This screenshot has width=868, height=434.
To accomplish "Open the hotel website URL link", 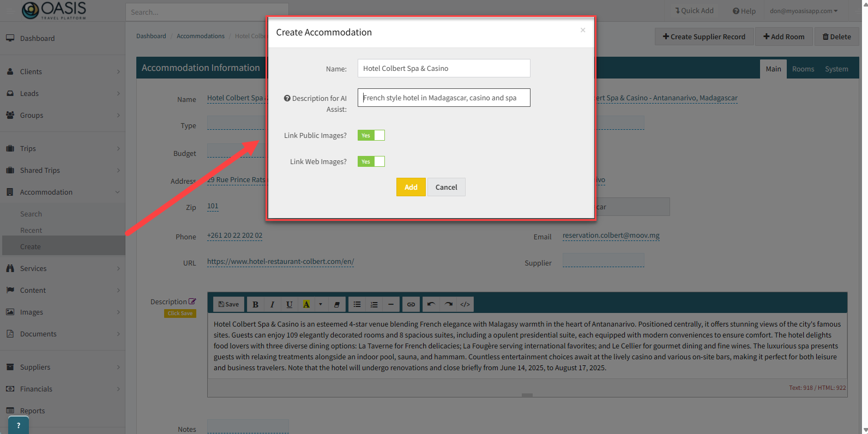I will pos(280,262).
